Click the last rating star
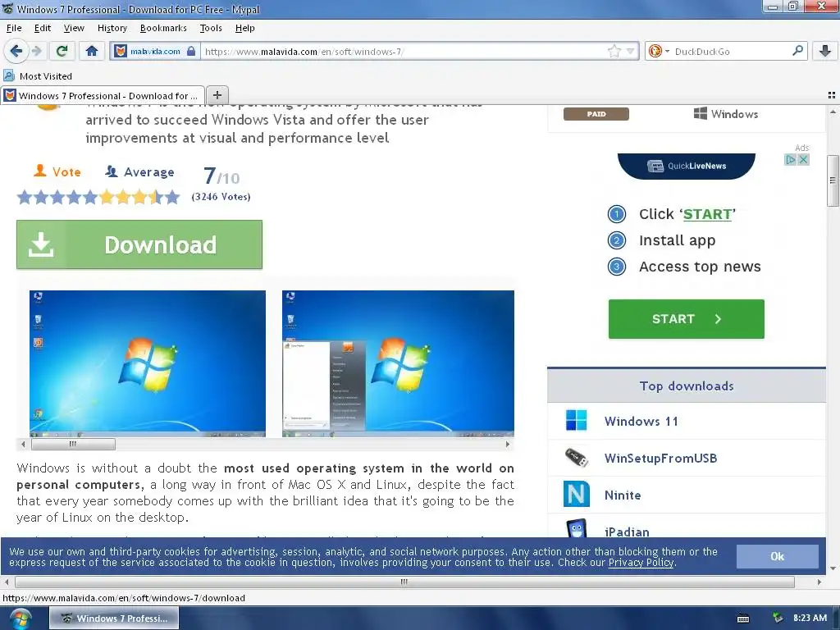This screenshot has height=630, width=840. point(172,198)
